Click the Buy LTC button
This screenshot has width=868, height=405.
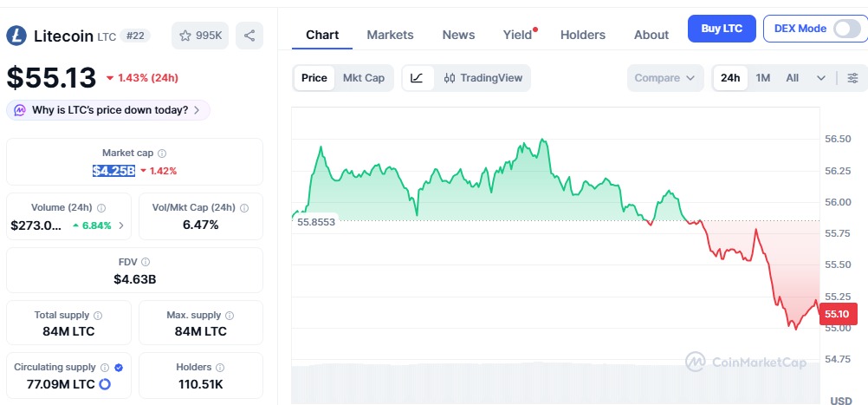click(722, 29)
